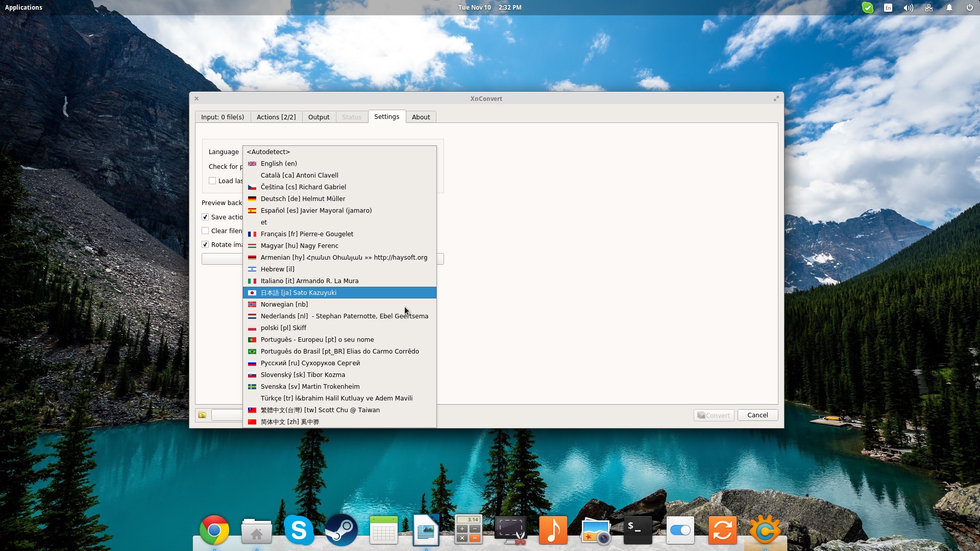980x551 pixels.
Task: Choose Norwegian [nb] entry
Action: (339, 305)
